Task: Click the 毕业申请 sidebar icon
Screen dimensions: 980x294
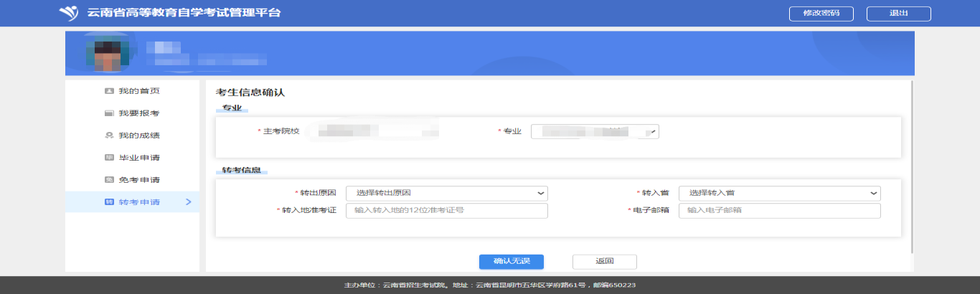Action: [x=109, y=158]
